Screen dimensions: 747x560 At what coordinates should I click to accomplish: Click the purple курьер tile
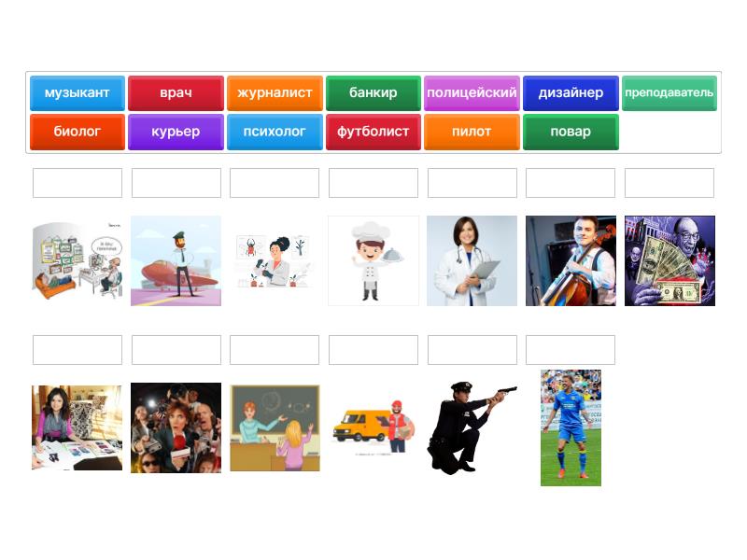point(176,132)
